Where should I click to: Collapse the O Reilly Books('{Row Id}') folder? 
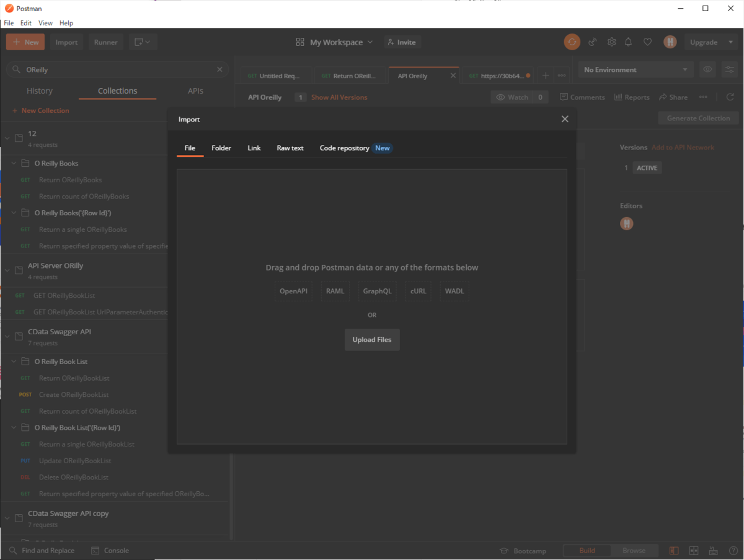click(14, 213)
